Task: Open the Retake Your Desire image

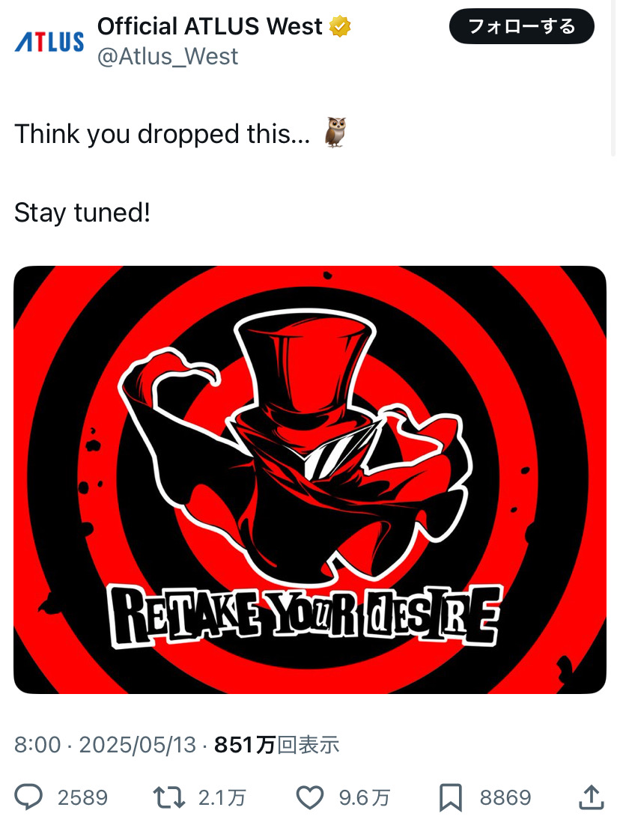Action: pos(310,479)
